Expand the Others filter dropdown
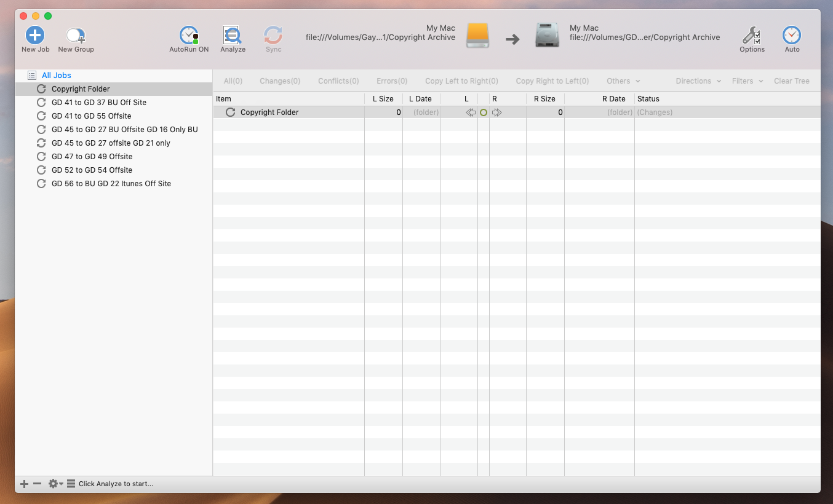Viewport: 833px width, 504px height. [623, 81]
